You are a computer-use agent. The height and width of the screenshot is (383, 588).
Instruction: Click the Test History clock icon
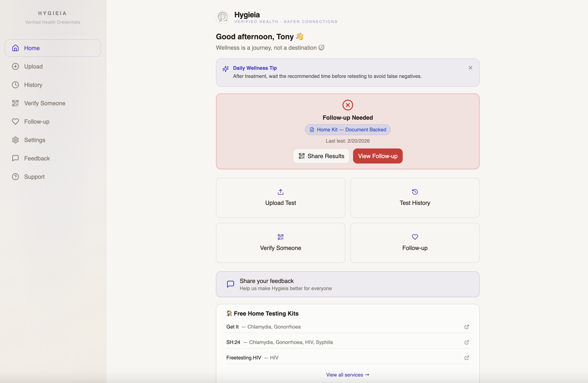click(415, 192)
